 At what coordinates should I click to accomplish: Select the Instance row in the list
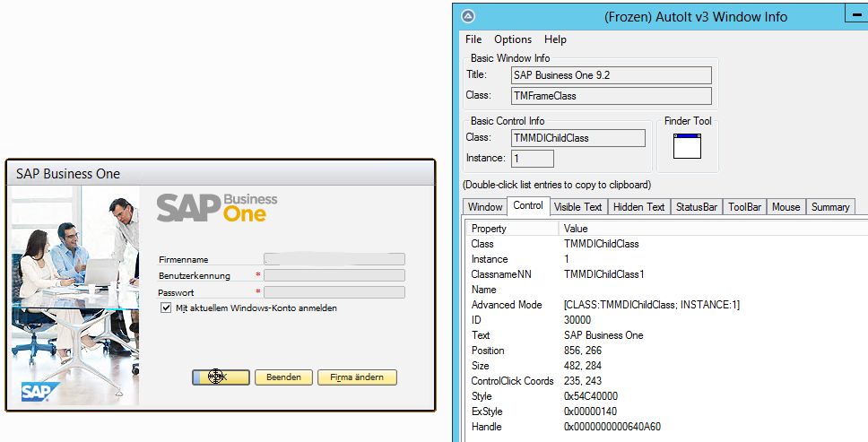667,259
